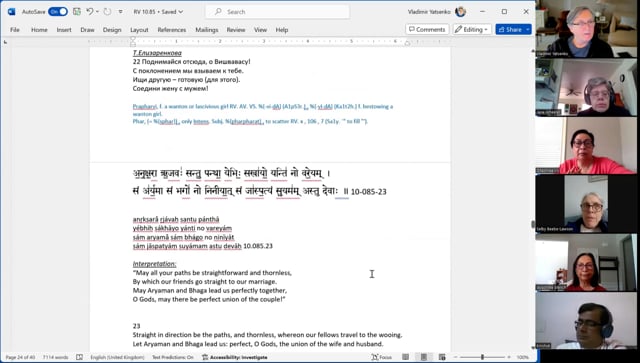This screenshot has height=363, width=640.
Task: Click the right indent marker on ruler
Action: point(407,43)
